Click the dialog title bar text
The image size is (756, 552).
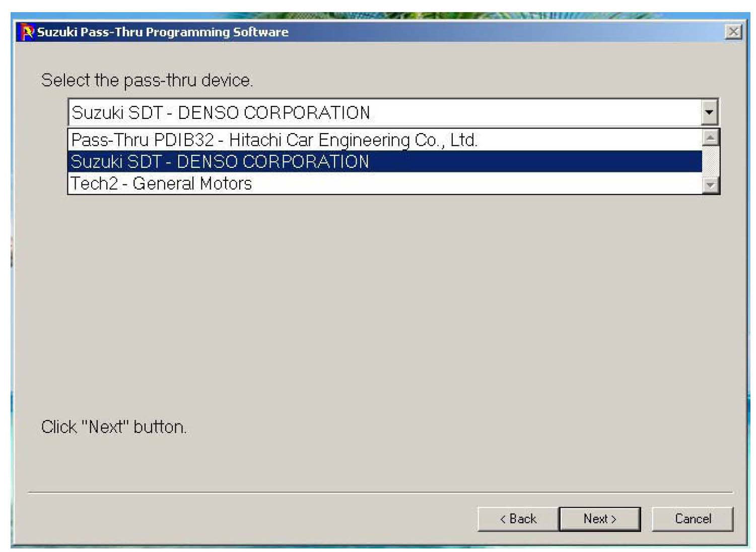tap(163, 32)
